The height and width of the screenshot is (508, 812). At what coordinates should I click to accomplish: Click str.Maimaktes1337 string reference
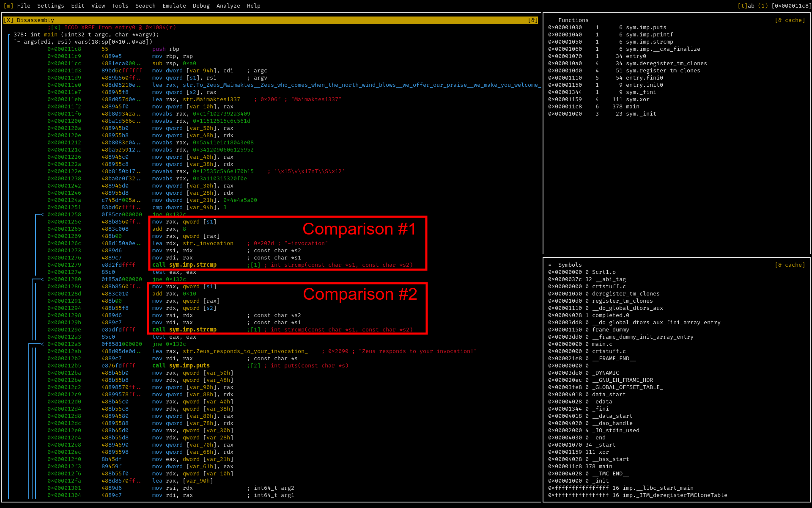(211, 99)
